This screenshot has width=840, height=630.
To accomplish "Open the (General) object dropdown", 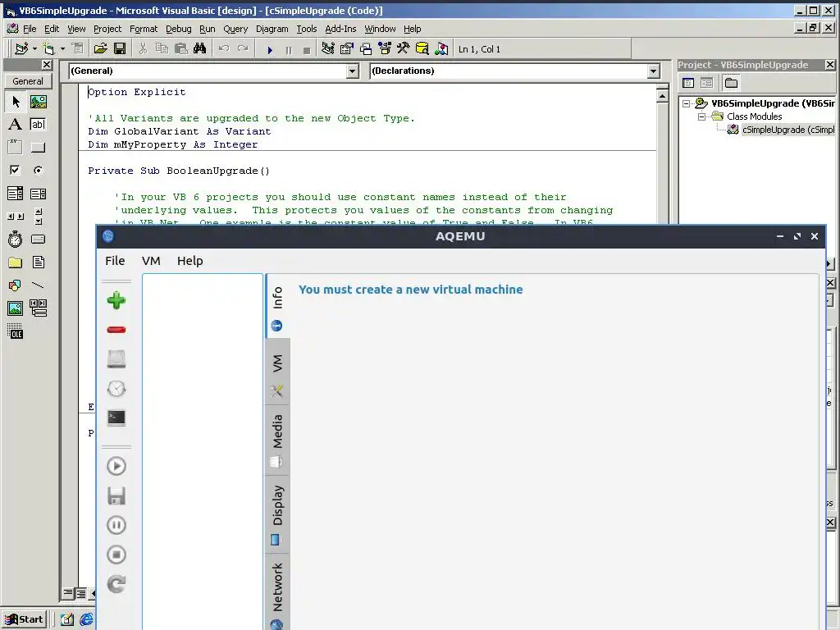I will click(352, 71).
